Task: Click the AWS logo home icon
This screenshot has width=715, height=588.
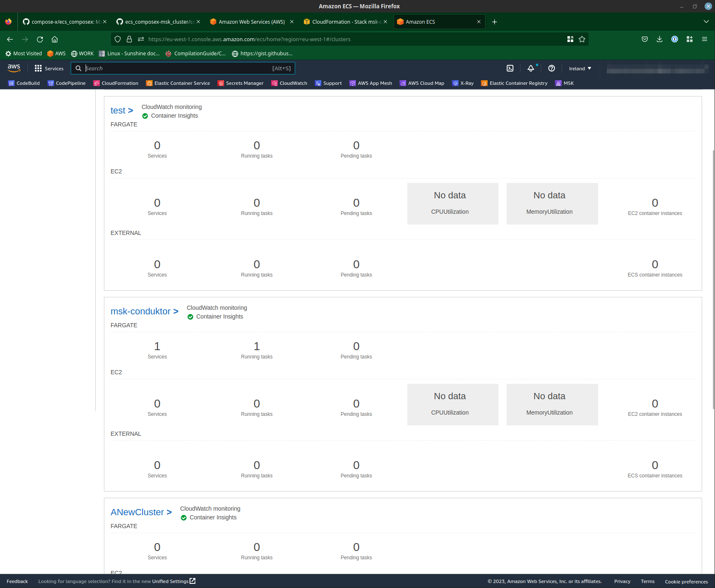Action: [14, 68]
